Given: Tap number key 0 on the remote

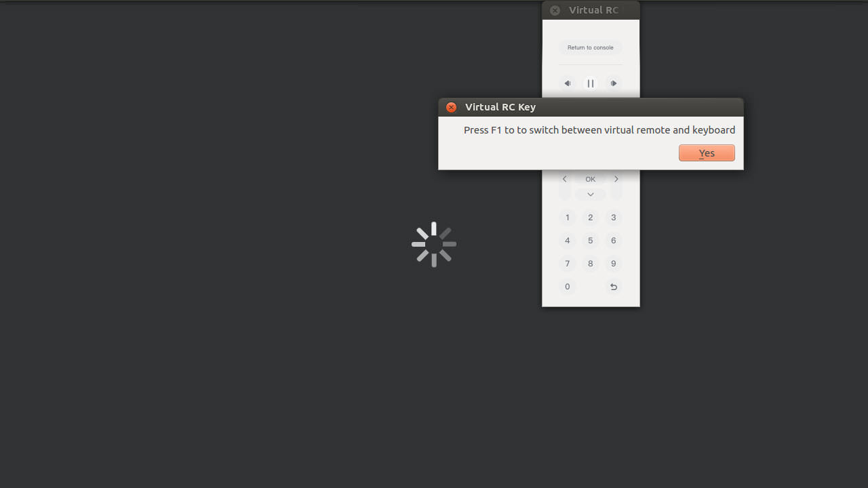Looking at the screenshot, I should pyautogui.click(x=568, y=287).
